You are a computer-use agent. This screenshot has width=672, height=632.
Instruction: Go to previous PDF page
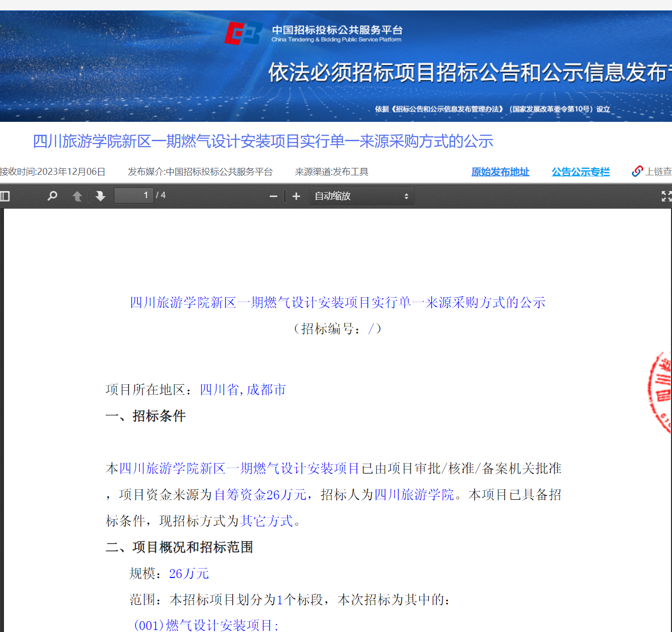click(x=77, y=196)
